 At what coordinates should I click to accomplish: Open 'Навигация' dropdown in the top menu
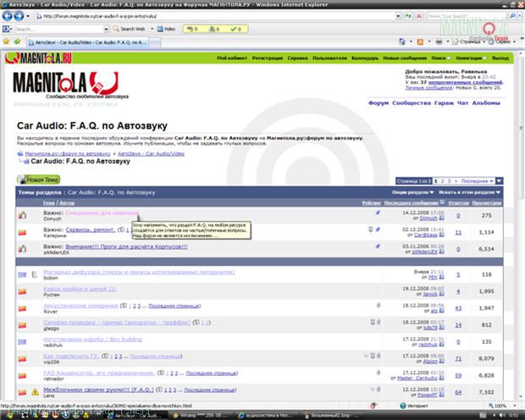[469, 58]
